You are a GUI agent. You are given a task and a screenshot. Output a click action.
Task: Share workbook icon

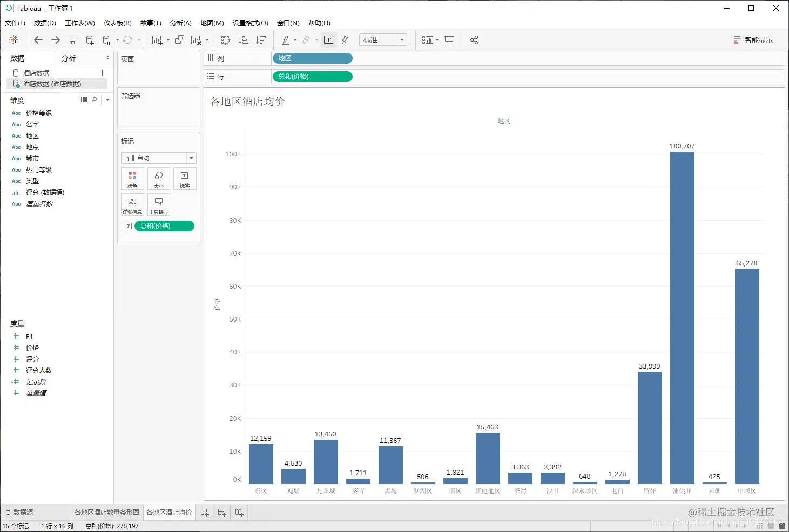click(x=474, y=40)
